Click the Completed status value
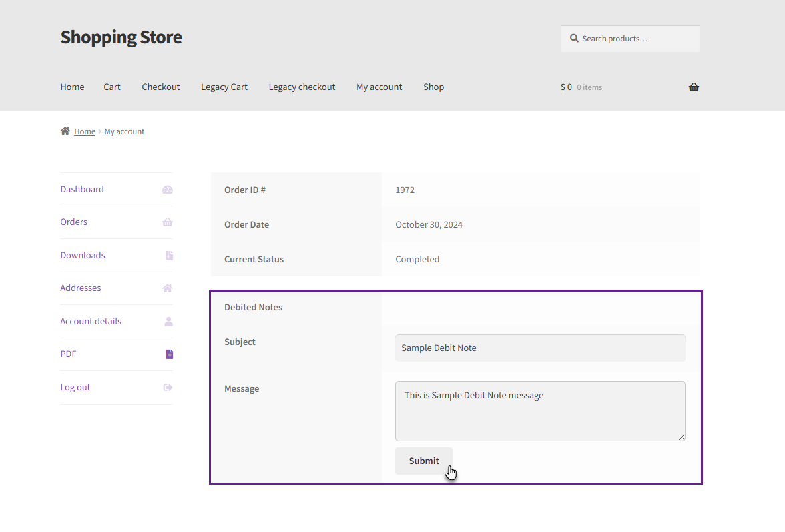785x532 pixels. 417,259
